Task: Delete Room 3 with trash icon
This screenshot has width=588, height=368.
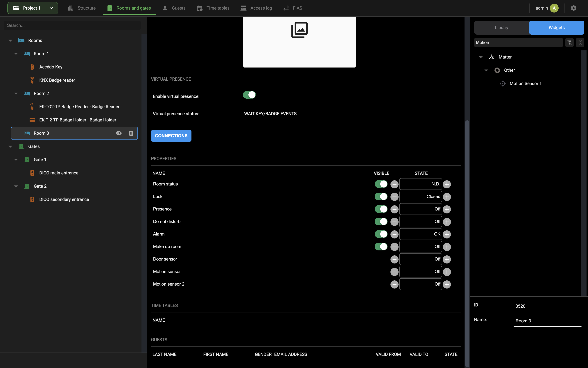Action: (131, 133)
